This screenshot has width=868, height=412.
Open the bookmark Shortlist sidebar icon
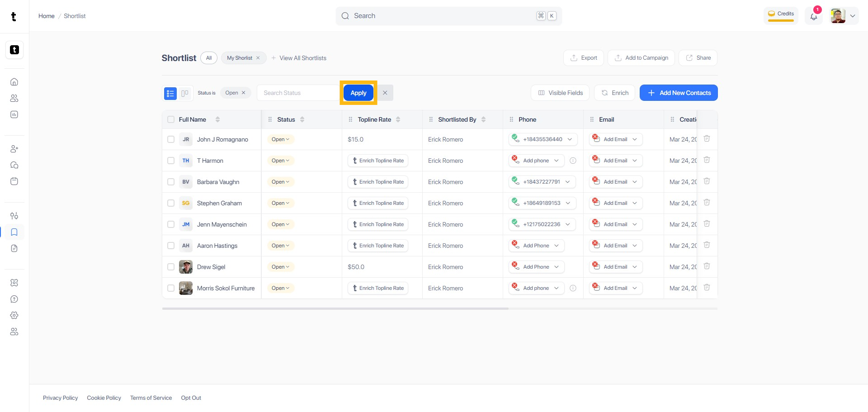[x=14, y=232]
